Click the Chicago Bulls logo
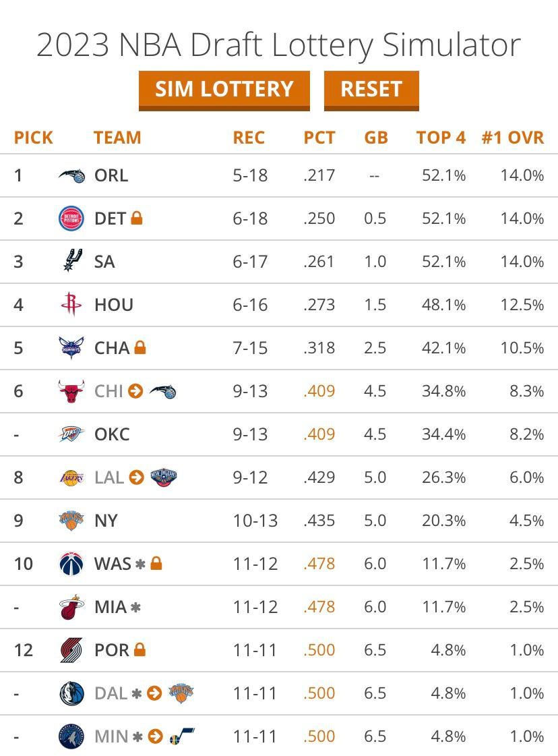 pyautogui.click(x=71, y=391)
